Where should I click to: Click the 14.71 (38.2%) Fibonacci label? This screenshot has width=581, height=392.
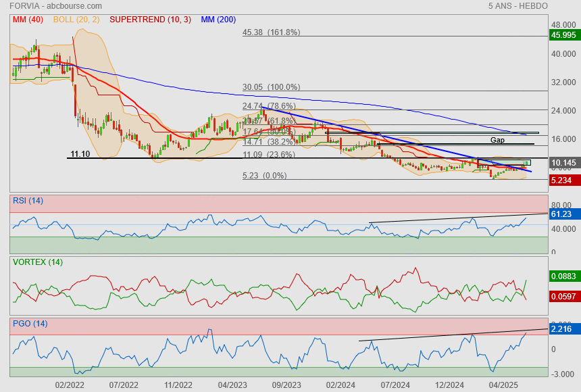[269, 141]
